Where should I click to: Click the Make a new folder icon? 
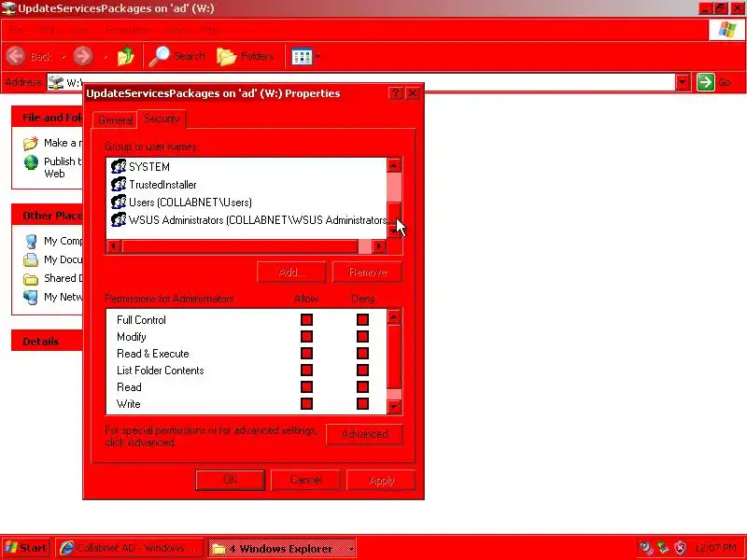[31, 143]
